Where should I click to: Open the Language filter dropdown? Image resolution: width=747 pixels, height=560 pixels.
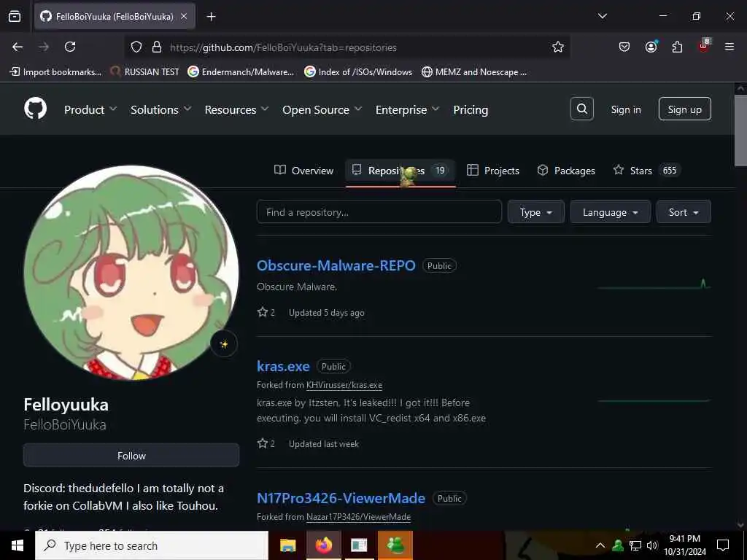[x=611, y=212]
